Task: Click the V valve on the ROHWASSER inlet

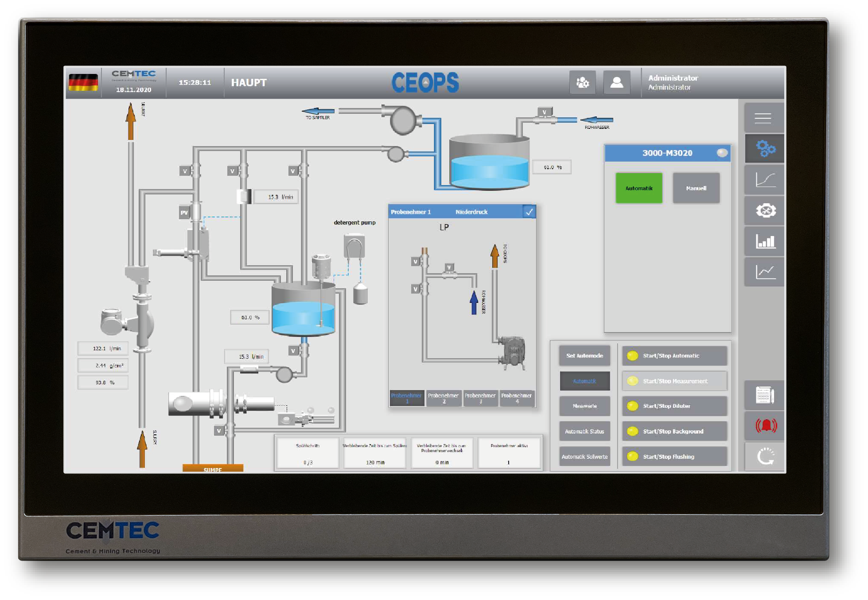Action: click(545, 112)
